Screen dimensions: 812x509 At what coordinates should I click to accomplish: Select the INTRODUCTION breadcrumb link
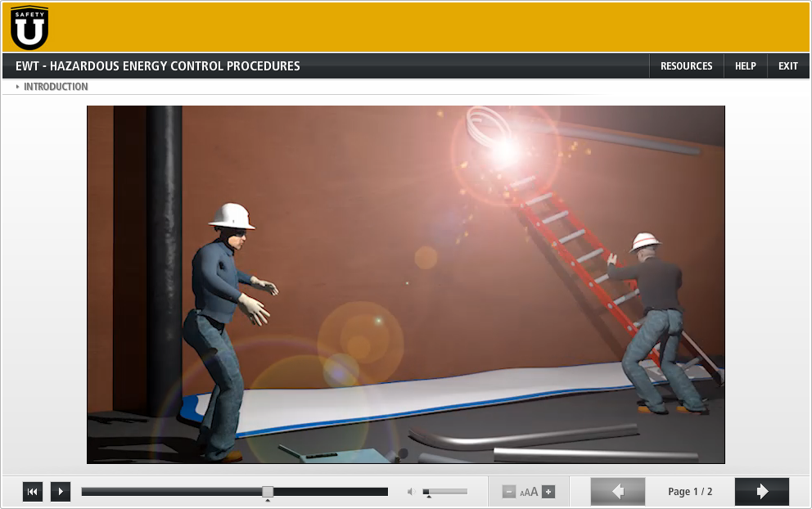click(x=56, y=86)
